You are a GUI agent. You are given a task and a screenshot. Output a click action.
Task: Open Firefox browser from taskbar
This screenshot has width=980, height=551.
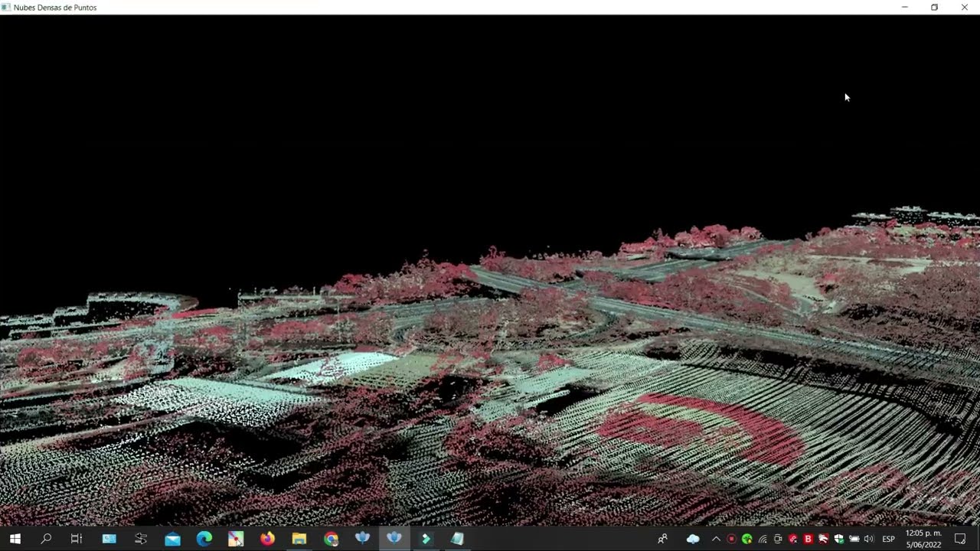pos(267,539)
